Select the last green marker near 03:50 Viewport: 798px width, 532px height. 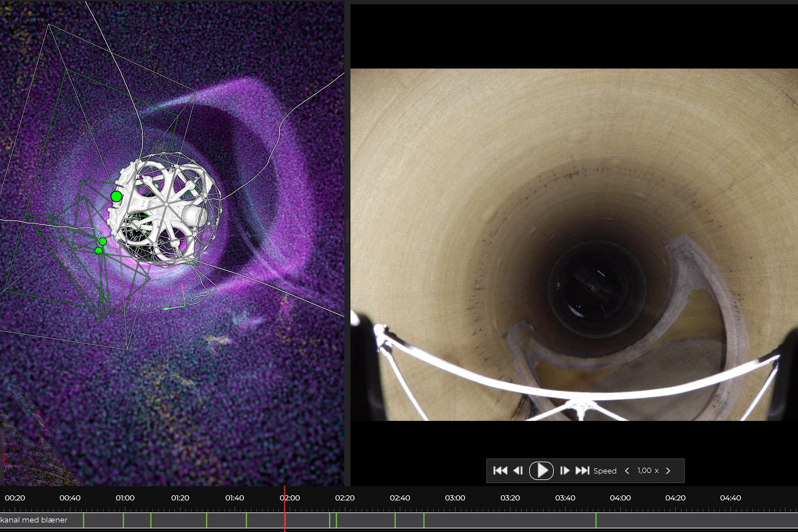[596, 520]
